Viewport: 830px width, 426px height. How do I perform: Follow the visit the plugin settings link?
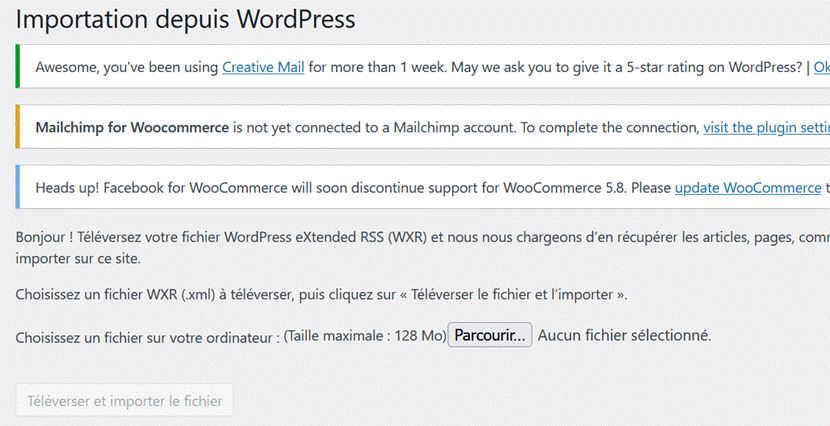[766, 128]
